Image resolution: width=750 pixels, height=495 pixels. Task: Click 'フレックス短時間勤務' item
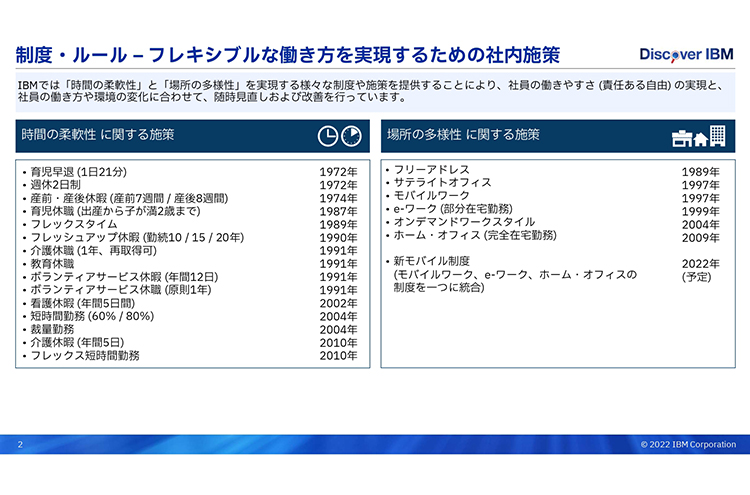pos(85,356)
